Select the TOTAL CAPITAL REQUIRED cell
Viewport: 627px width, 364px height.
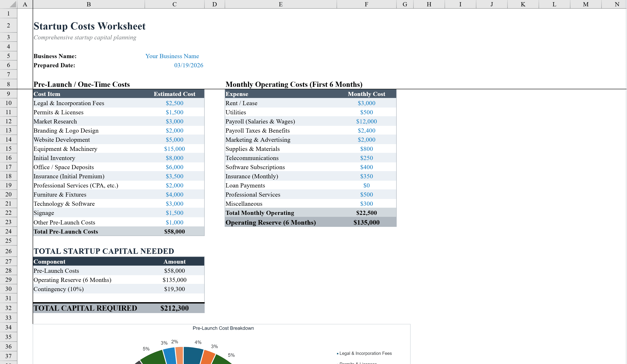pyautogui.click(x=85, y=308)
